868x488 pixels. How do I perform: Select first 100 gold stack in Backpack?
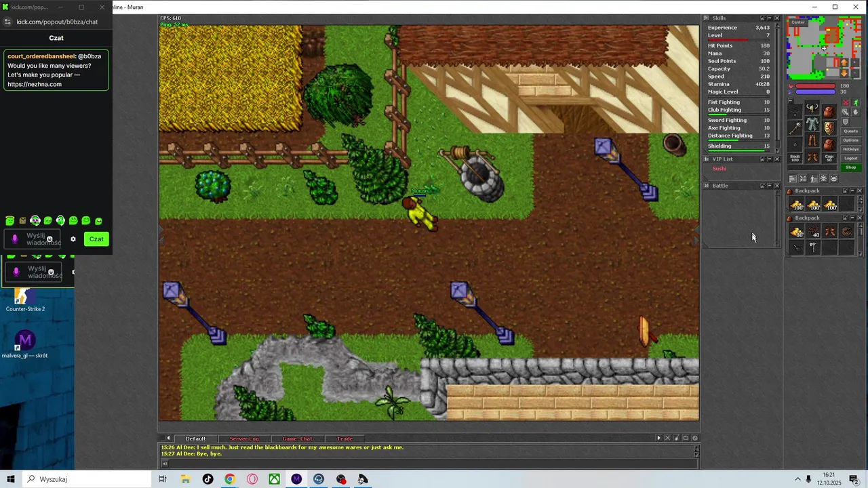(797, 203)
